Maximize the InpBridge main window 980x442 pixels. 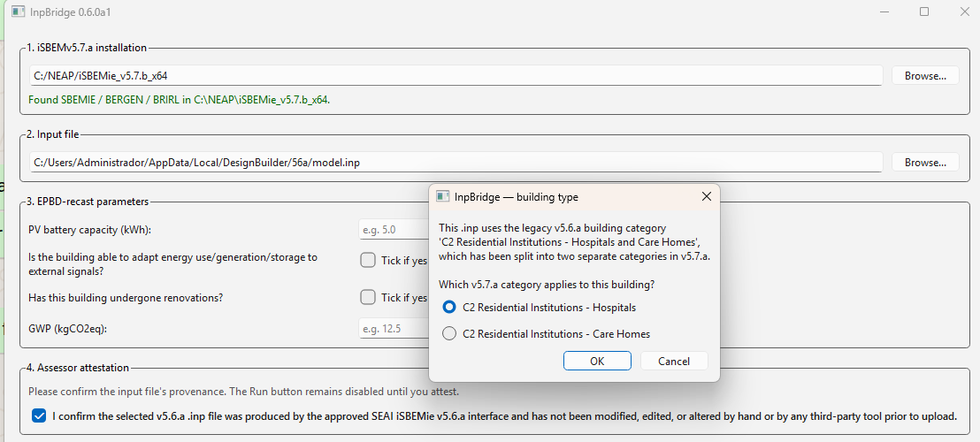(923, 11)
